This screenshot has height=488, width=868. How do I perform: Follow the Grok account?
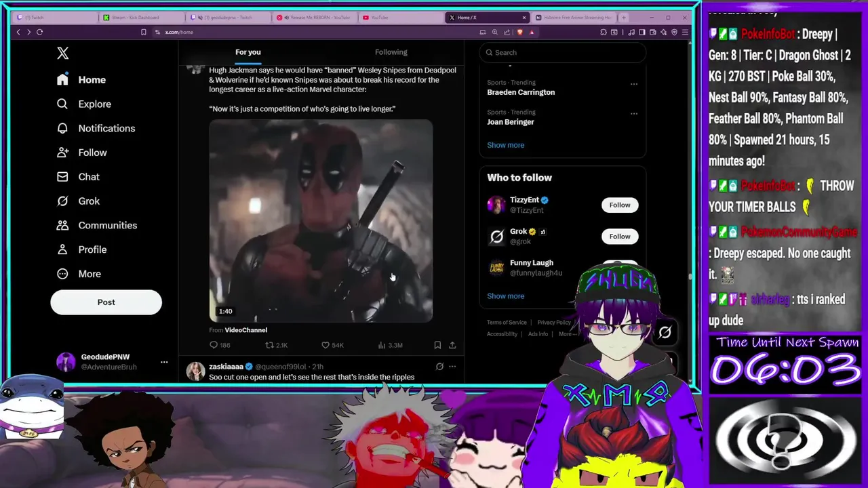tap(620, 237)
